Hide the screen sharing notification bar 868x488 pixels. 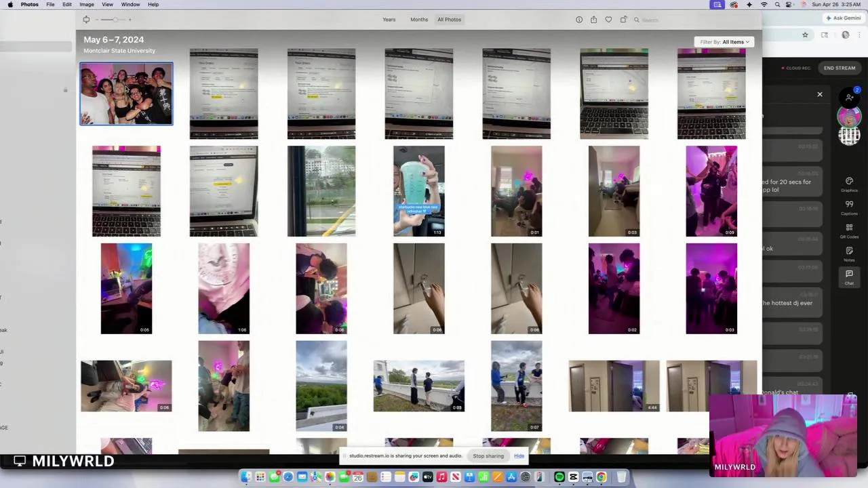click(519, 456)
